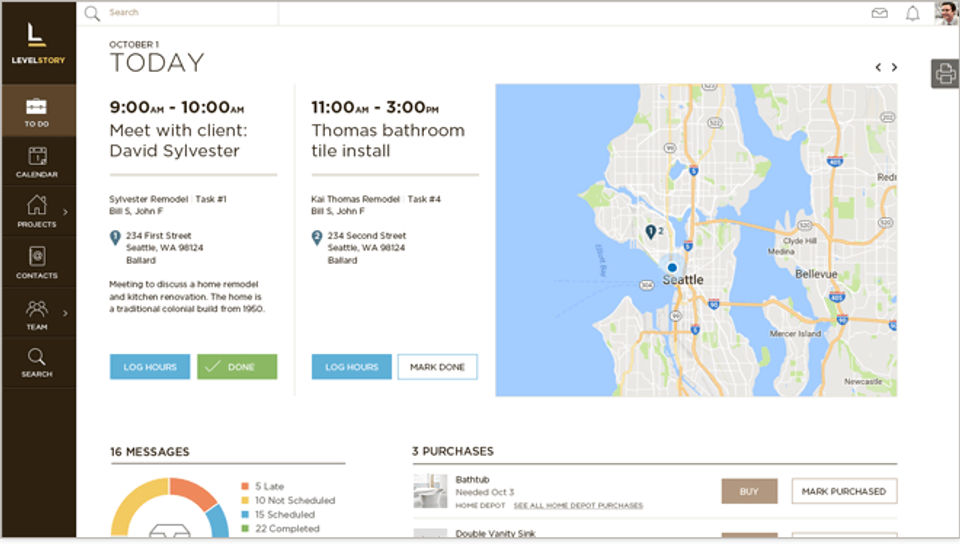Viewport: 960px width, 547px height.
Task: Open the mail inbox icon
Action: 880,13
